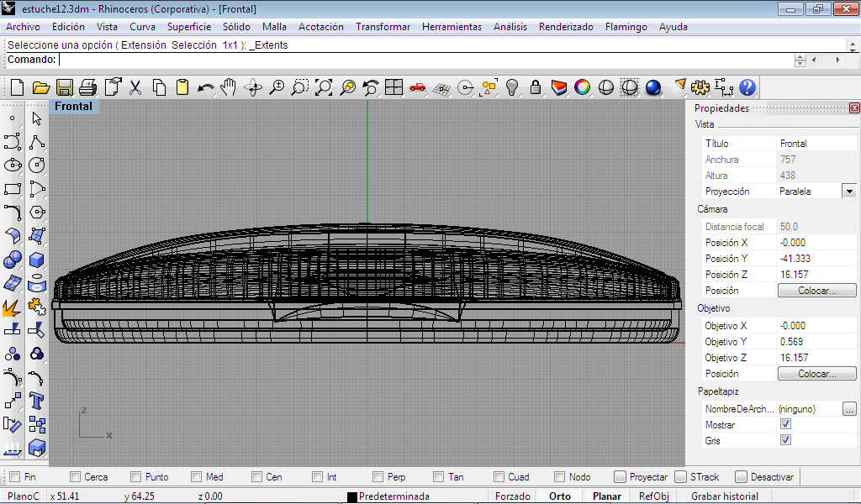The width and height of the screenshot is (861, 504).
Task: Click the four-viewport layout icon
Action: 394,87
